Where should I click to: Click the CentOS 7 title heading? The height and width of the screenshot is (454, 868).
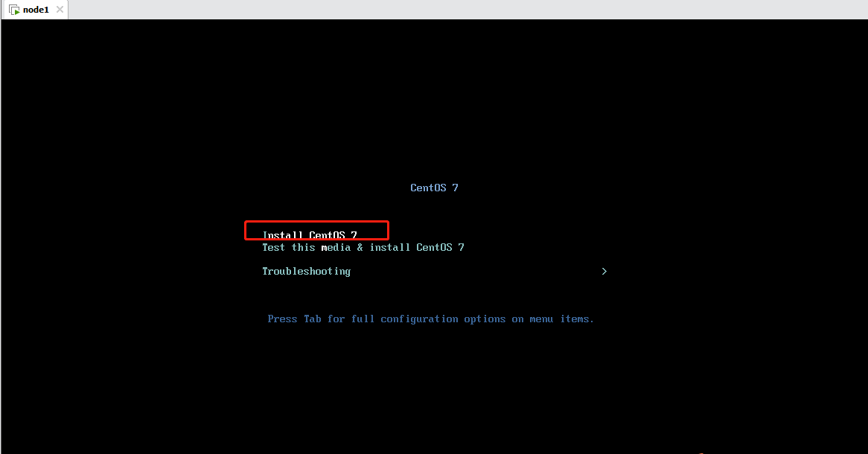coord(434,188)
